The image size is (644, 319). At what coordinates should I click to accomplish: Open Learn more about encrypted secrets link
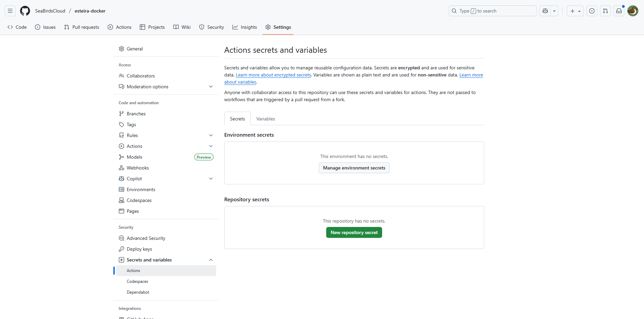pyautogui.click(x=273, y=75)
